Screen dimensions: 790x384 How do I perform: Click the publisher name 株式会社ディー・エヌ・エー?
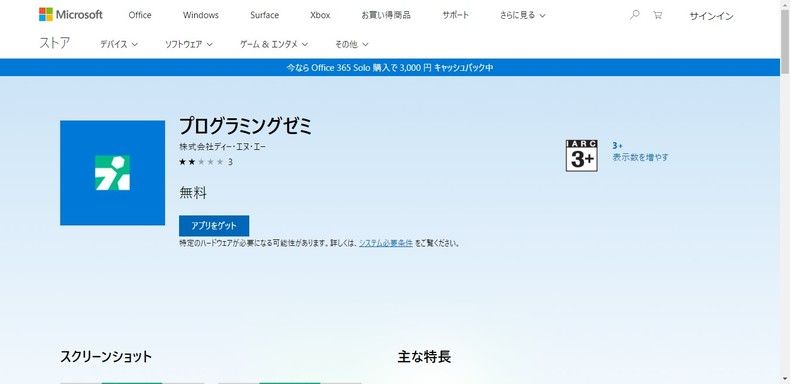point(222,147)
